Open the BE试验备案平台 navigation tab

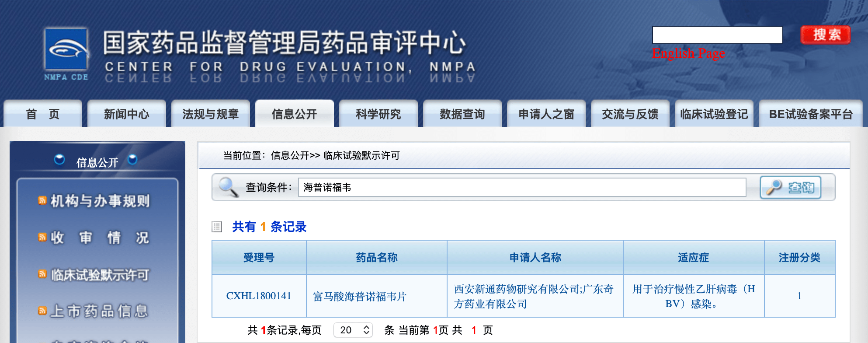click(x=811, y=114)
